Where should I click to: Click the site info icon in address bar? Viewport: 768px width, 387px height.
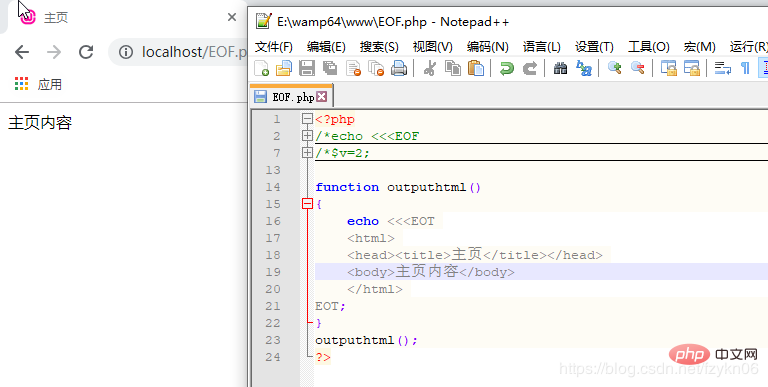tap(126, 52)
